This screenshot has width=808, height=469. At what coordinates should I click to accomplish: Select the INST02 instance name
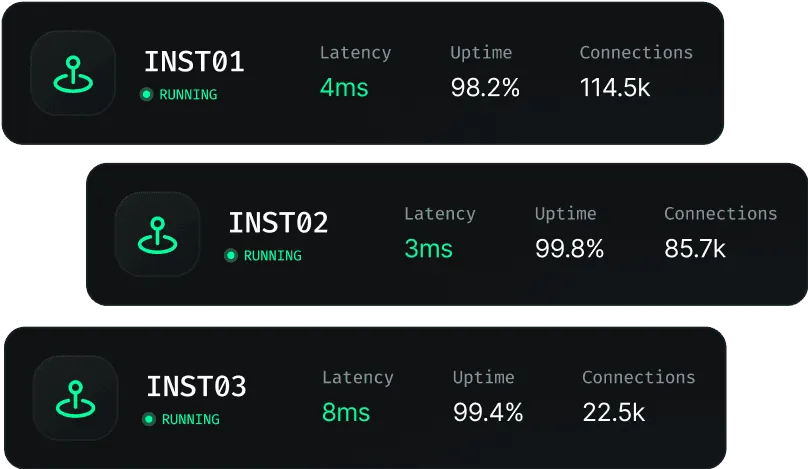coord(278,223)
